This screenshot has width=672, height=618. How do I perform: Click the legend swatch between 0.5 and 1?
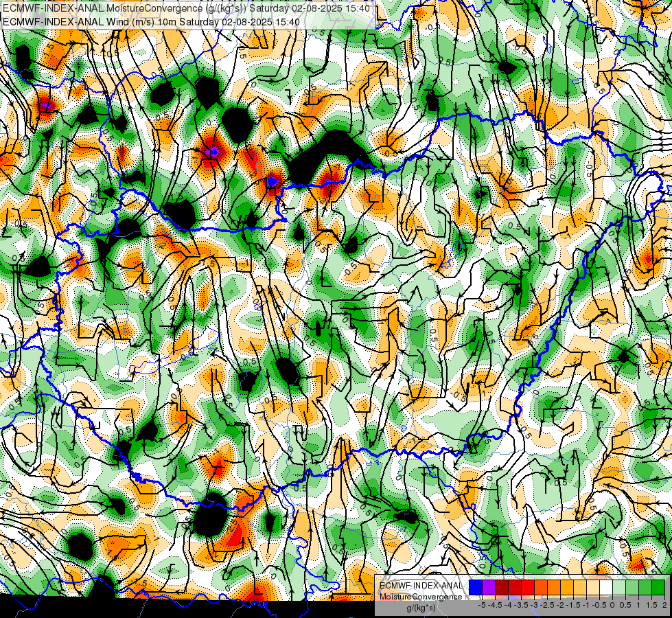click(x=632, y=587)
